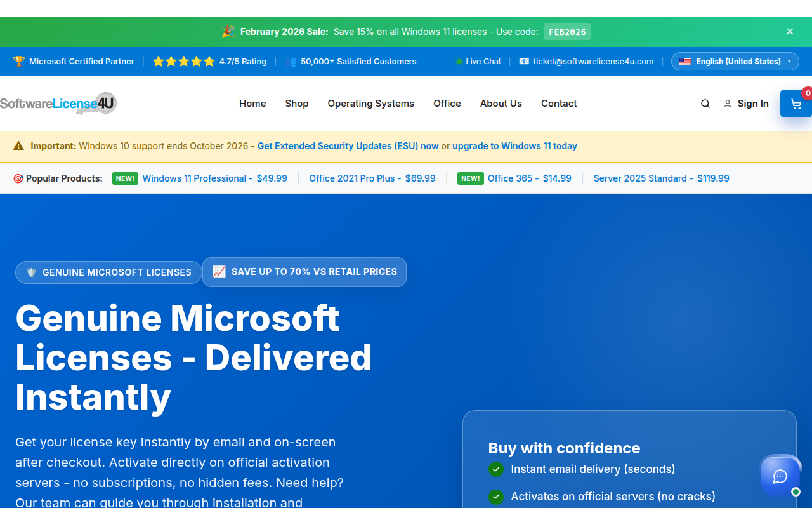Click the checkmark beside Instant email delivery
This screenshot has height=508, width=812.
pyautogui.click(x=496, y=469)
